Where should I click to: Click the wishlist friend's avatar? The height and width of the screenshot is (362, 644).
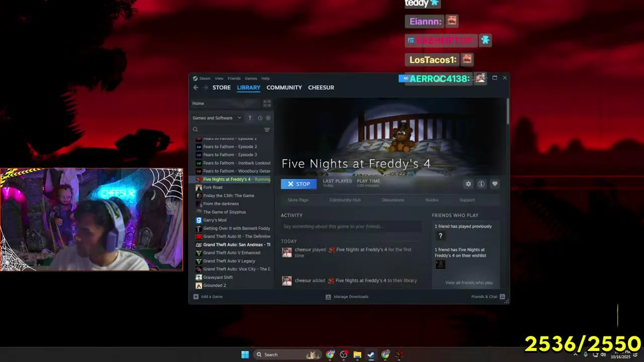440,265
